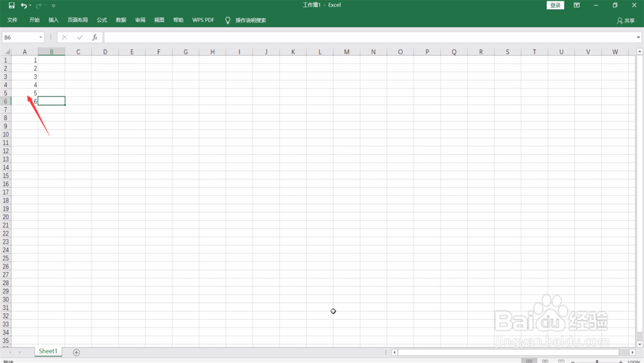Viewport: 644px width, 363px height.
Task: Open the 视图 ribbon tab
Action: (159, 20)
